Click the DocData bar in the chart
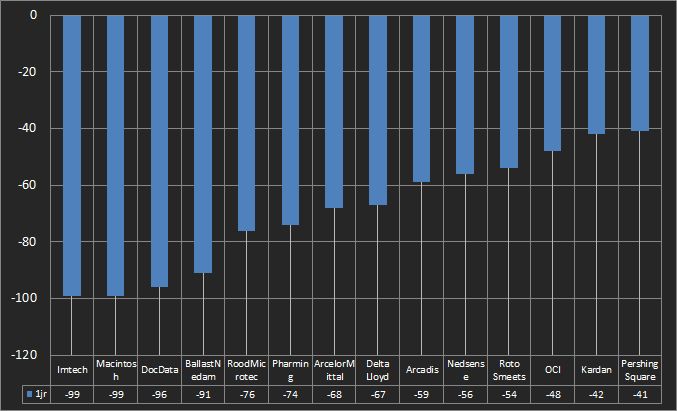 159,152
